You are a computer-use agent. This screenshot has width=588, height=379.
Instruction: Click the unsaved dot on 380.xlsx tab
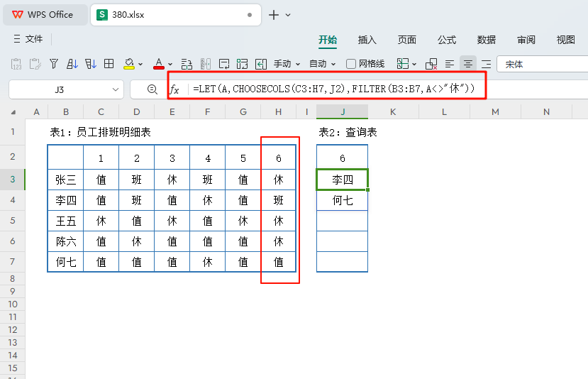pos(250,15)
